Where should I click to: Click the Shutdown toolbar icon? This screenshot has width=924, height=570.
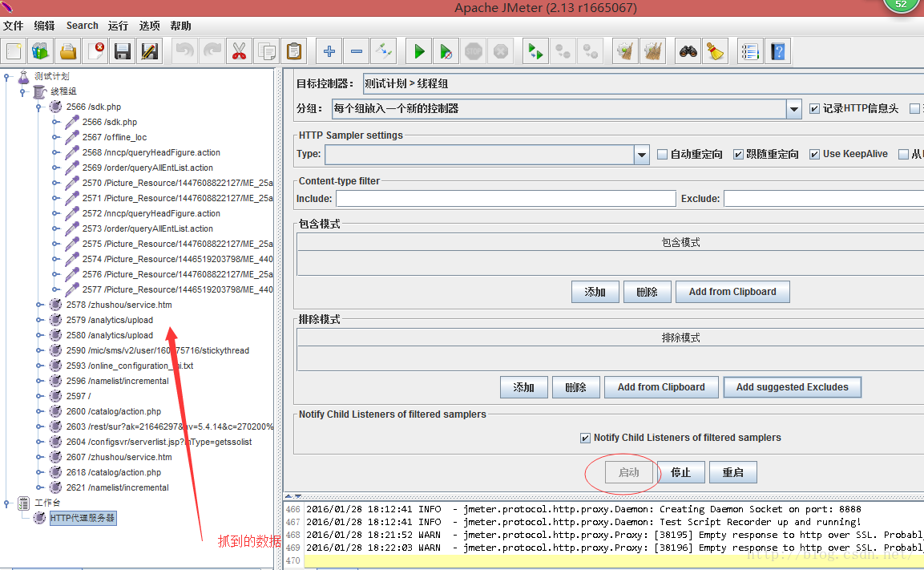tap(500, 52)
